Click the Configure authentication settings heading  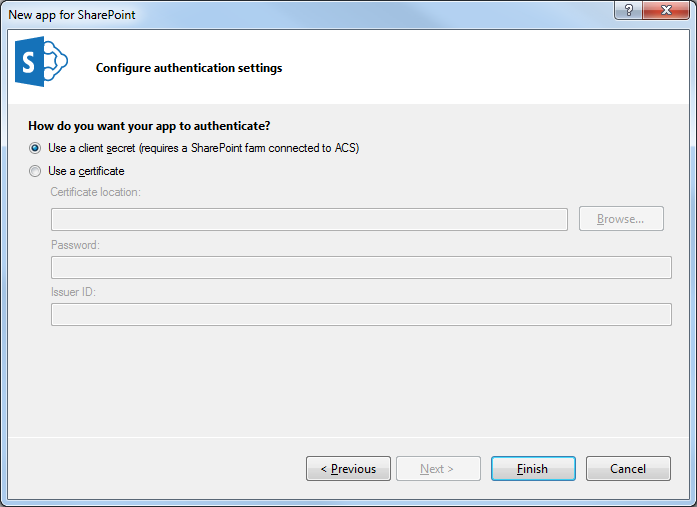[x=189, y=68]
